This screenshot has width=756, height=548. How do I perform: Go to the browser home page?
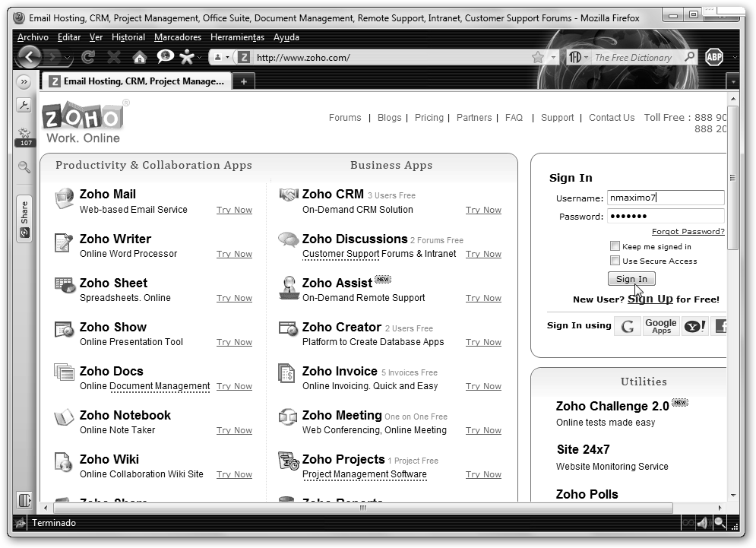139,57
